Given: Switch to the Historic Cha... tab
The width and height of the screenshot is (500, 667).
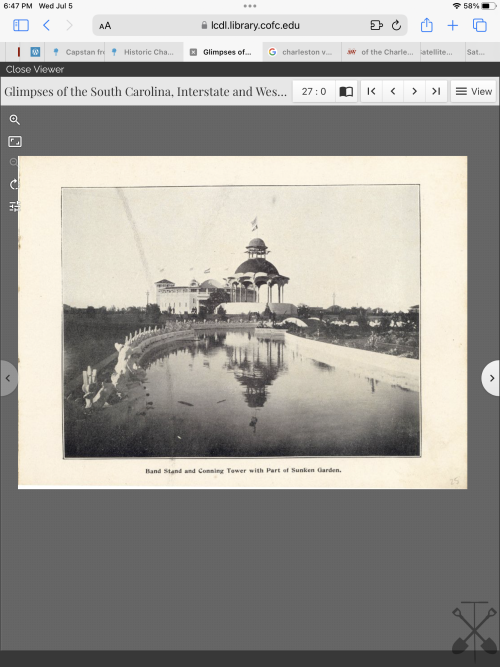Looking at the screenshot, I should tap(144, 52).
